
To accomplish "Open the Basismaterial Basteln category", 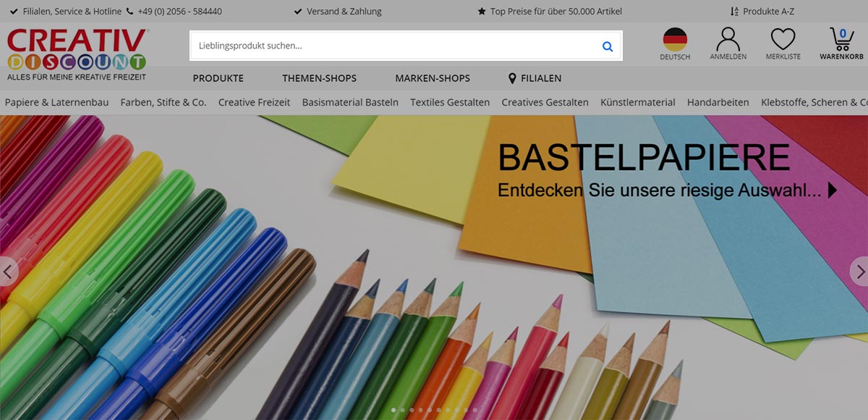I will 350,103.
